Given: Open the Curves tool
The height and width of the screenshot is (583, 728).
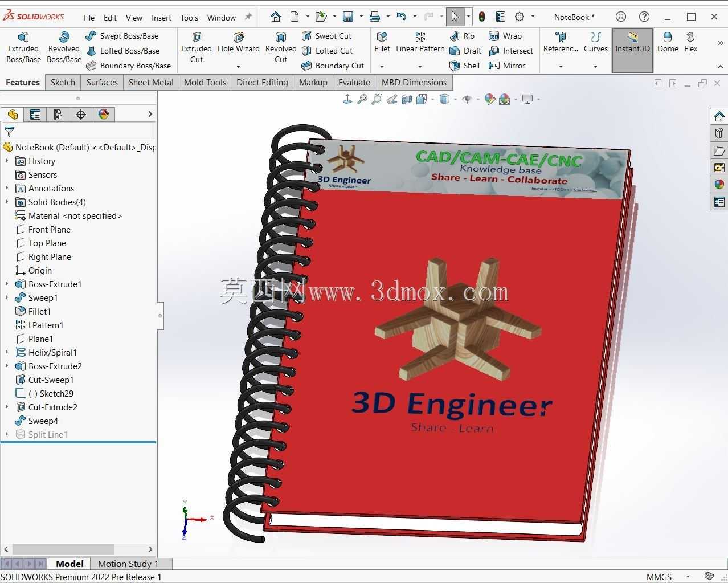Looking at the screenshot, I should click(x=596, y=43).
